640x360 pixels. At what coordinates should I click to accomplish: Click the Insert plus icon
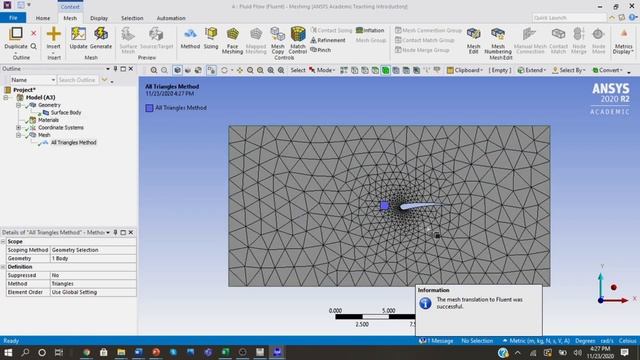(x=53, y=33)
